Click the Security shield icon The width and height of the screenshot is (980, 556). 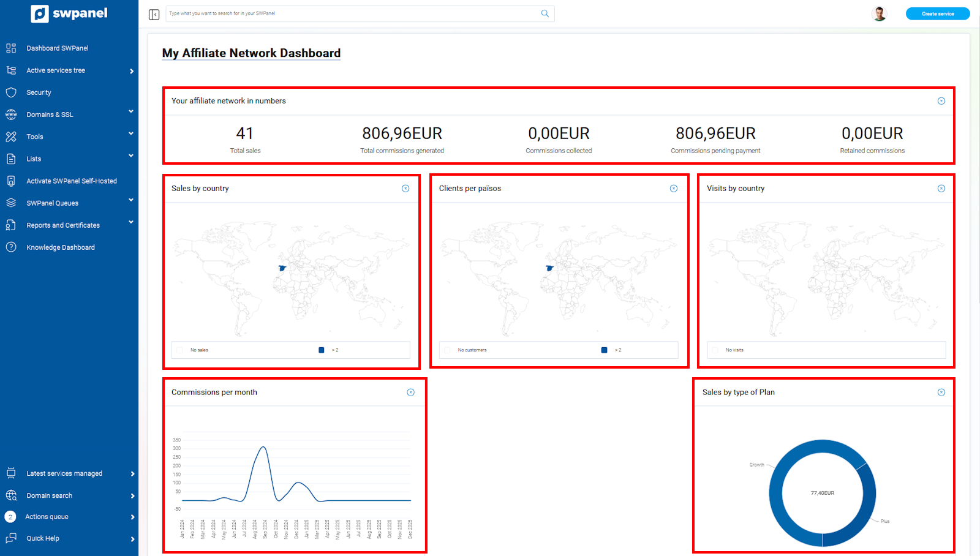click(11, 92)
